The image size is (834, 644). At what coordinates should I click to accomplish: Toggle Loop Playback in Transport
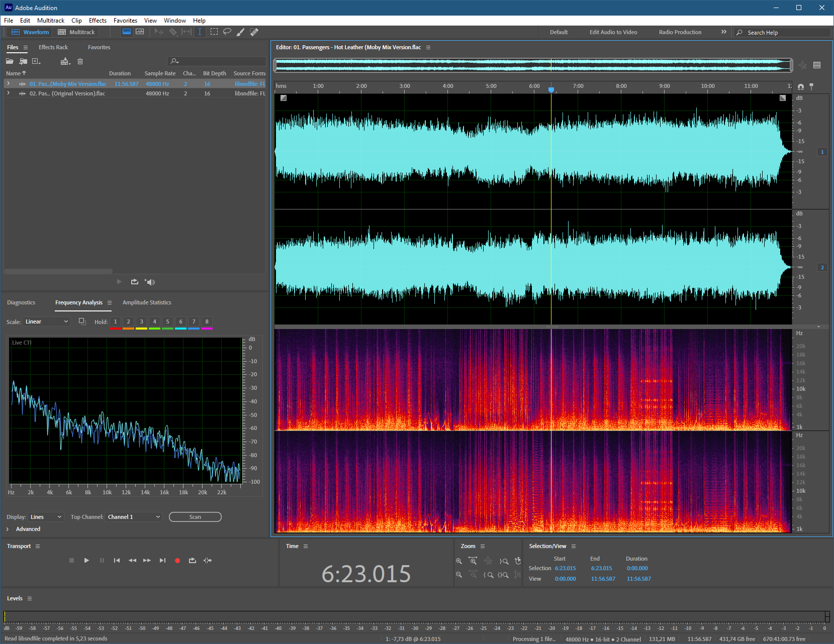click(192, 561)
